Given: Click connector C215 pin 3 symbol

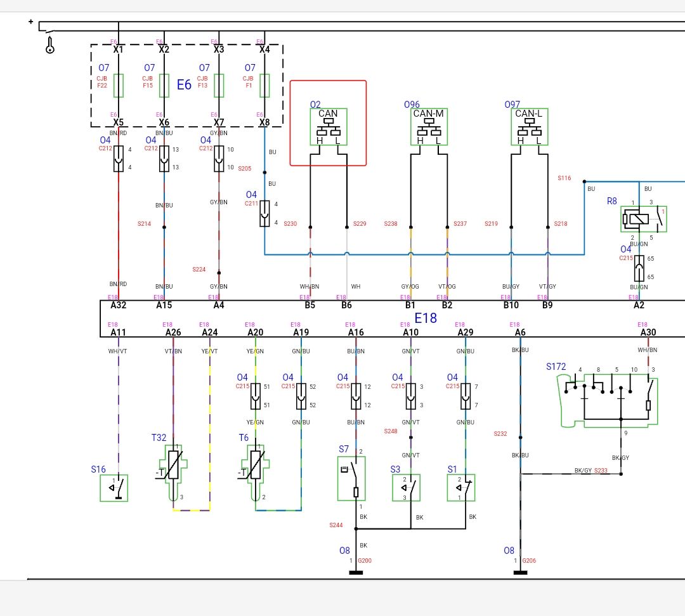Looking at the screenshot, I should tap(410, 396).
